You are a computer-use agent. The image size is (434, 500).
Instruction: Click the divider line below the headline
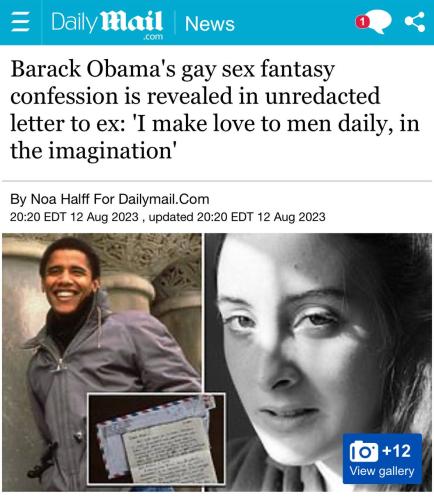pyautogui.click(x=217, y=181)
